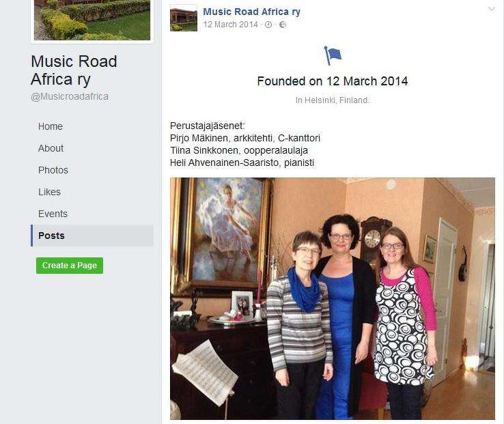Open the Music Road Africa ry post author link
Screen dimensions: 504x424
point(252,12)
